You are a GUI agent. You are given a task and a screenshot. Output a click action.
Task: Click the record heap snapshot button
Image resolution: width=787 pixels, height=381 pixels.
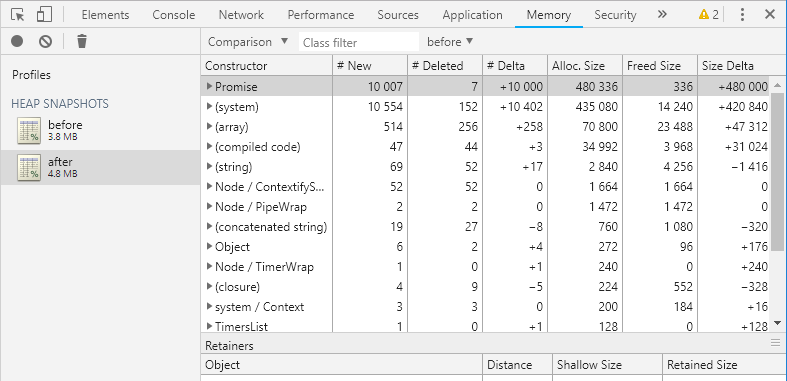17,41
